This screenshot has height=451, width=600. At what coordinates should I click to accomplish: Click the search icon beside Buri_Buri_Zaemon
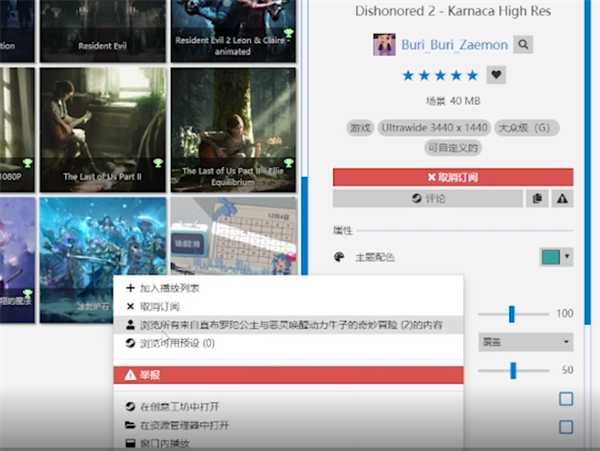click(x=523, y=45)
